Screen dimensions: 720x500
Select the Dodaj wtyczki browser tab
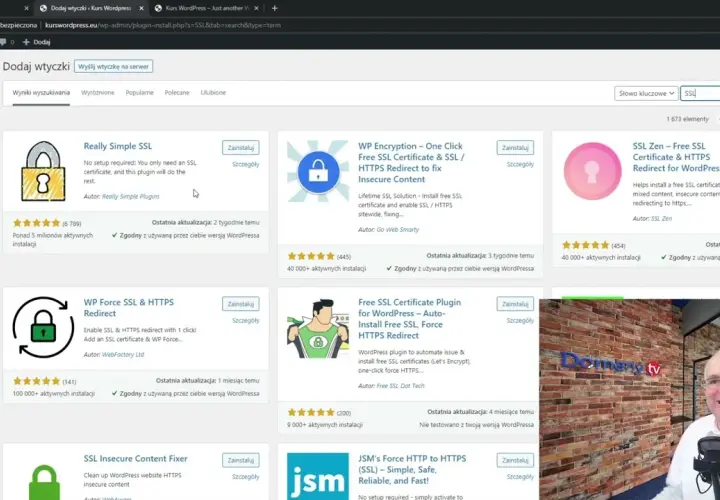coord(91,8)
